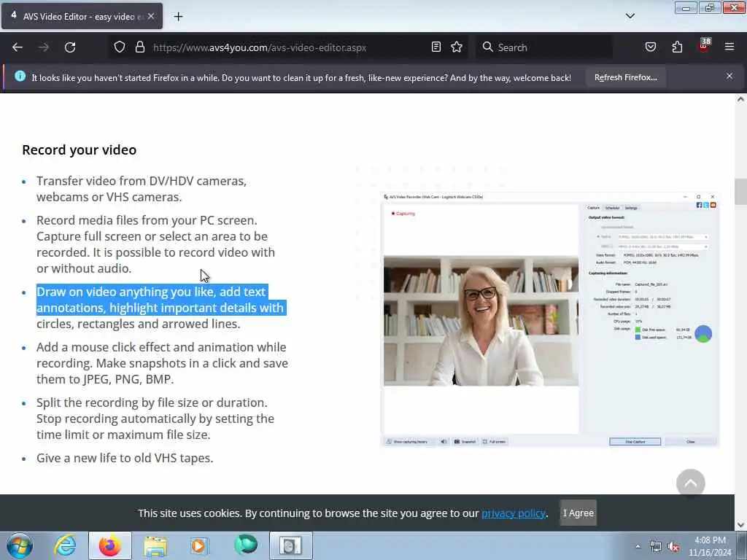The width and height of the screenshot is (747, 560).
Task: Bookmark this page with the star icon
Action: point(457,47)
